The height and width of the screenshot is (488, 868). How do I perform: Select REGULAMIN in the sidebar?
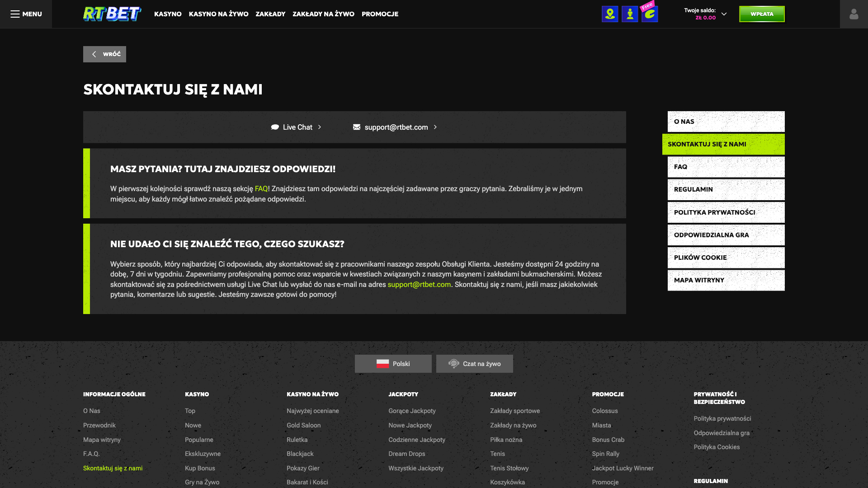coord(726,189)
